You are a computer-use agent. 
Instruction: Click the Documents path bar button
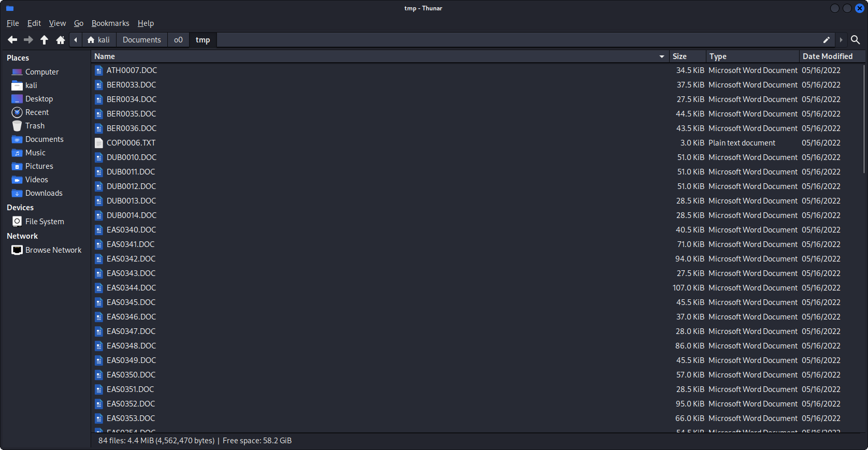(x=141, y=40)
